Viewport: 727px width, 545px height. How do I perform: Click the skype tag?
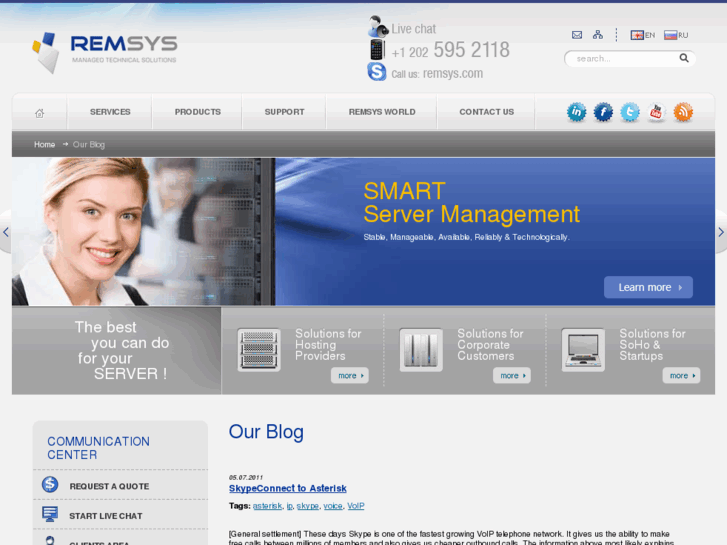coord(307,506)
